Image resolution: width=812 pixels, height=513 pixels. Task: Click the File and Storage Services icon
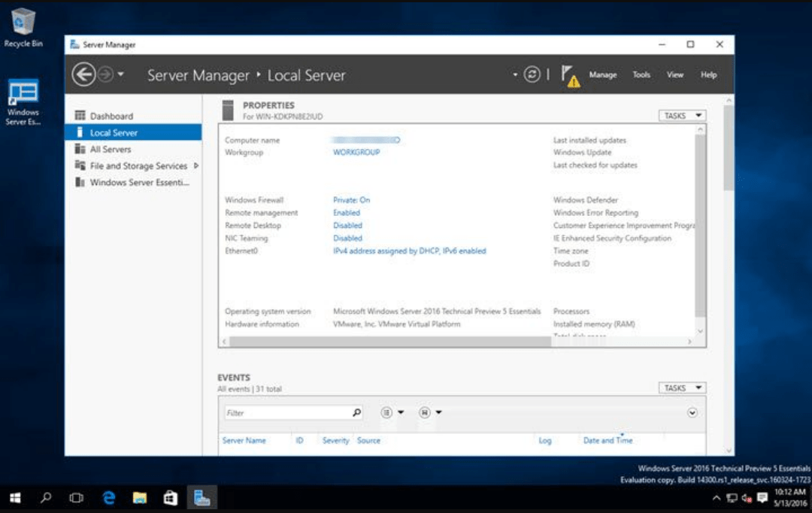point(80,165)
